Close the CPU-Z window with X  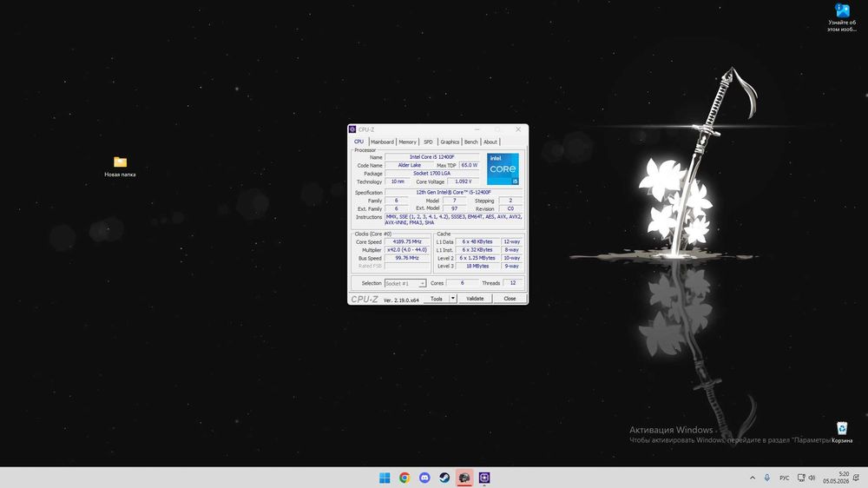(518, 129)
